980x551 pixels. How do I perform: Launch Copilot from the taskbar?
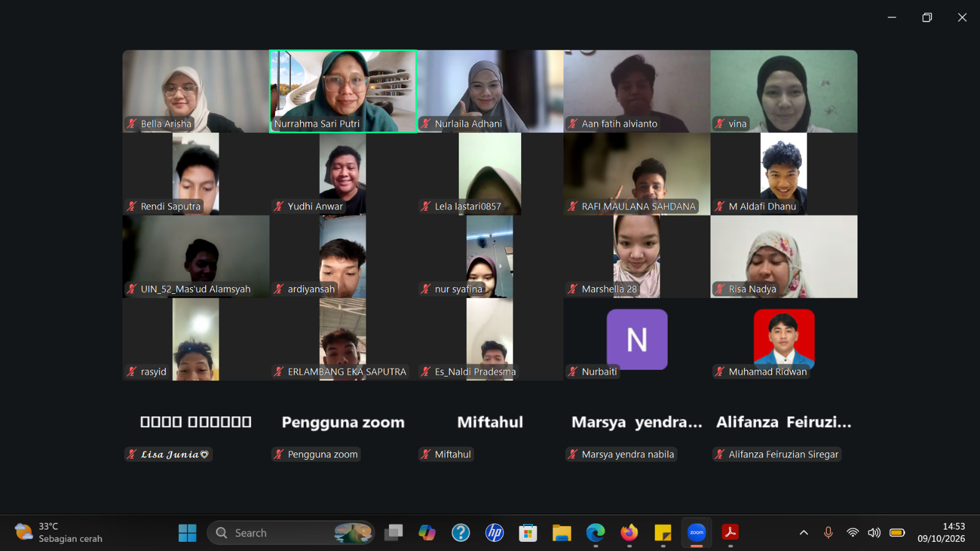coord(427,533)
